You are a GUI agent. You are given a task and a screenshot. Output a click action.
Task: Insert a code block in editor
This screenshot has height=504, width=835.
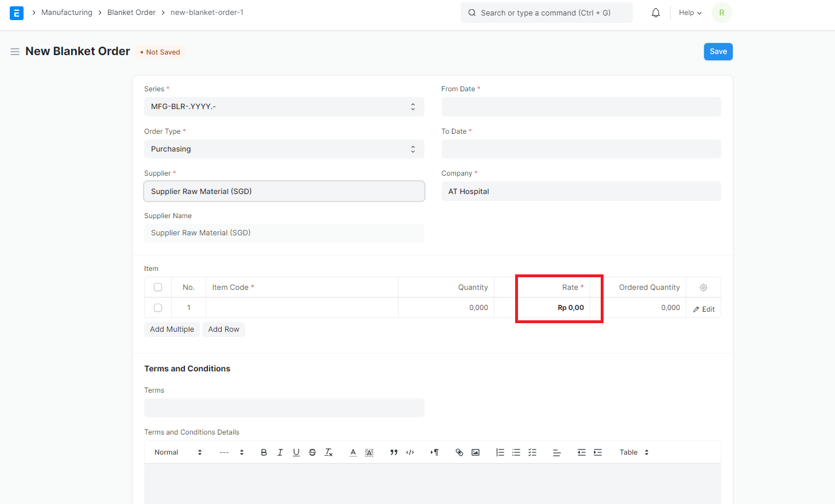pyautogui.click(x=410, y=452)
